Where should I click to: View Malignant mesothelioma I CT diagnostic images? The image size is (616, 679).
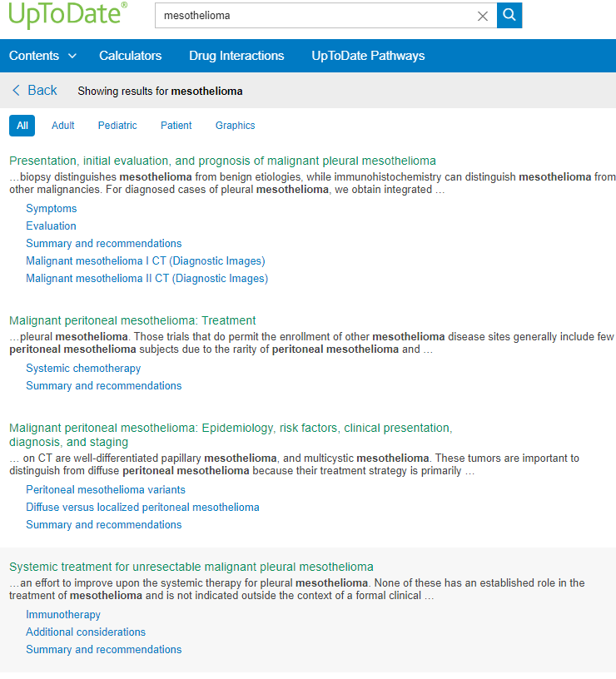(x=146, y=260)
